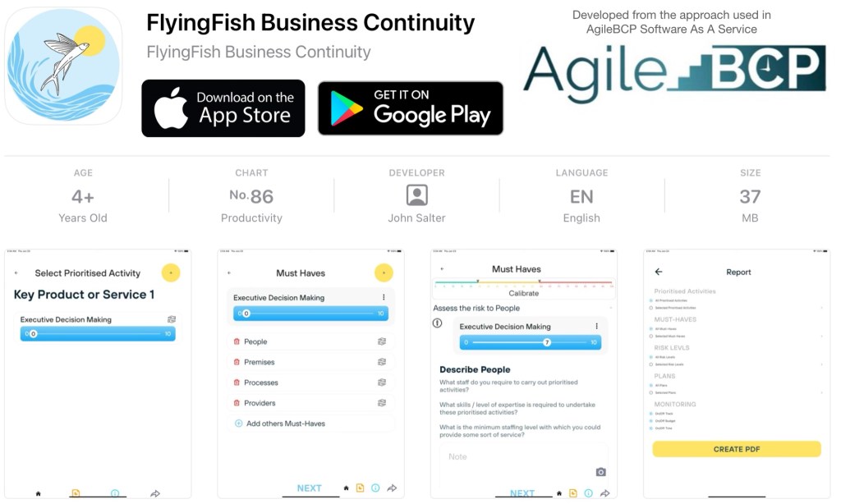841x504 pixels.
Task: Select the second radio option under MUST-HAVES
Action: point(651,337)
